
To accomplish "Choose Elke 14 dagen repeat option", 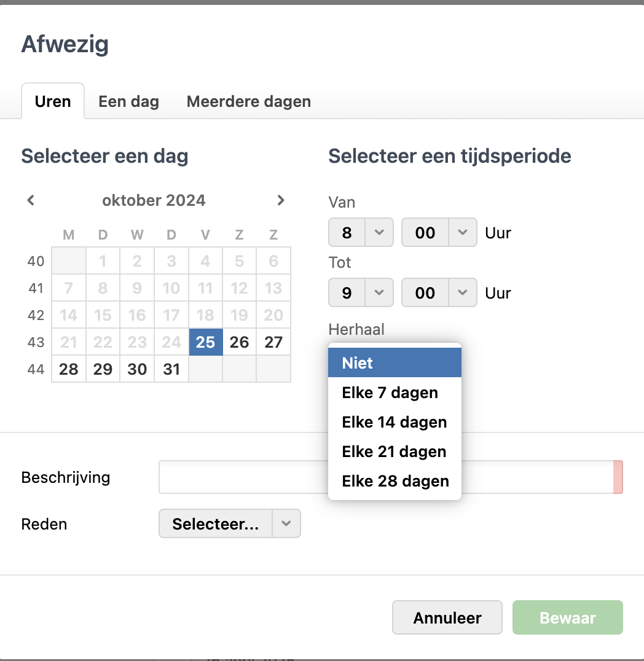I will coord(395,422).
